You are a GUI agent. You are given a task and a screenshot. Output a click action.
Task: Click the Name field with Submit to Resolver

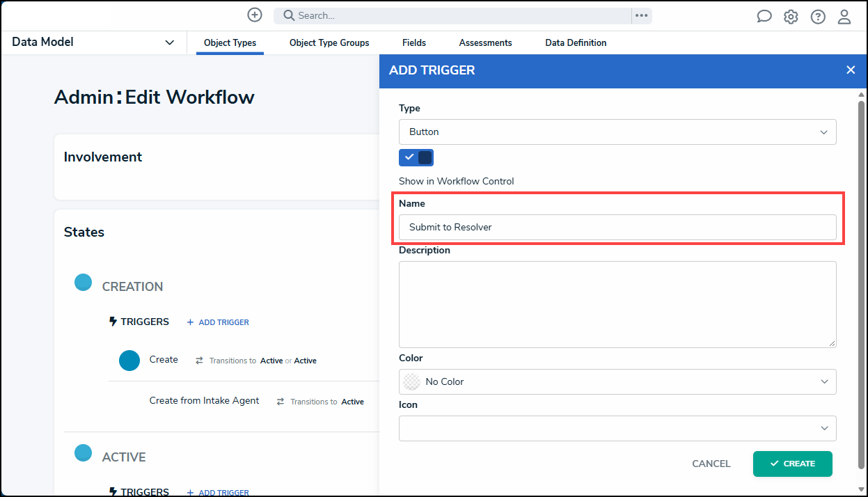coord(617,227)
